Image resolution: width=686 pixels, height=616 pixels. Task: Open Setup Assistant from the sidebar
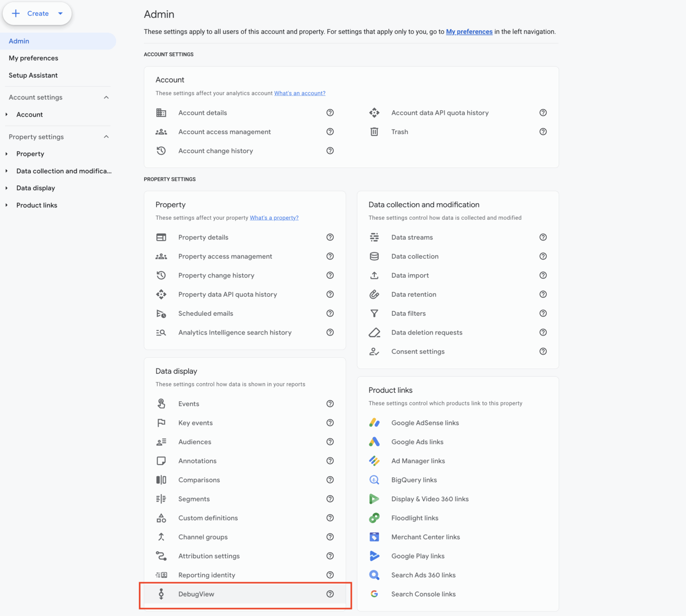(x=33, y=75)
